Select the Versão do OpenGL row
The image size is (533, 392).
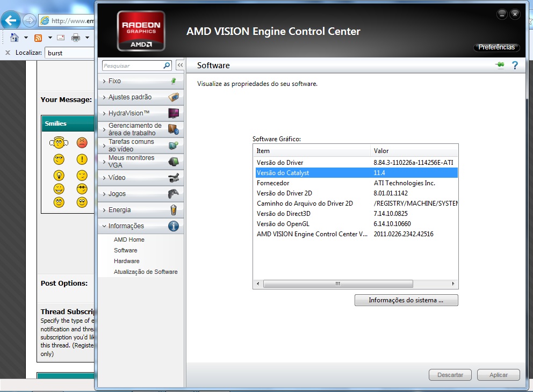click(x=357, y=223)
